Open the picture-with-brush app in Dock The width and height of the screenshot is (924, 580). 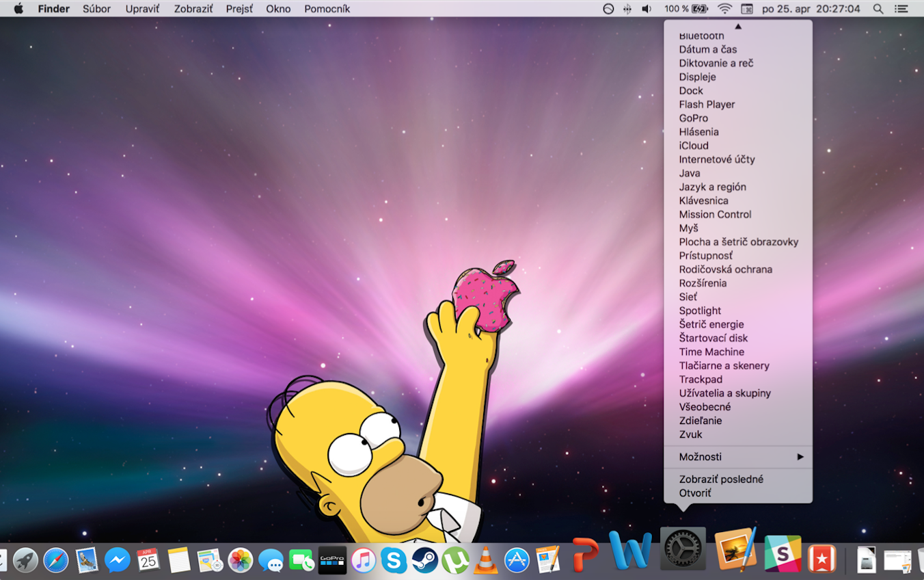(735, 549)
